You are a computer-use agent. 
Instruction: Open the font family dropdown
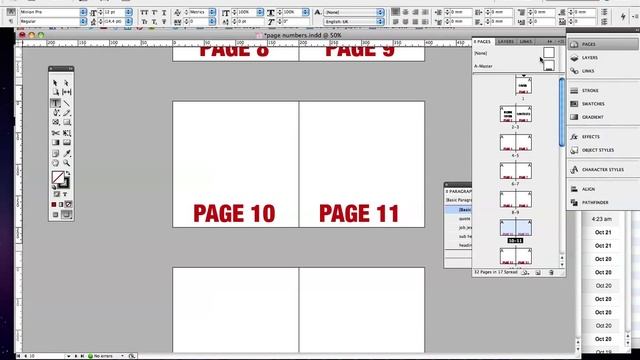click(83, 12)
